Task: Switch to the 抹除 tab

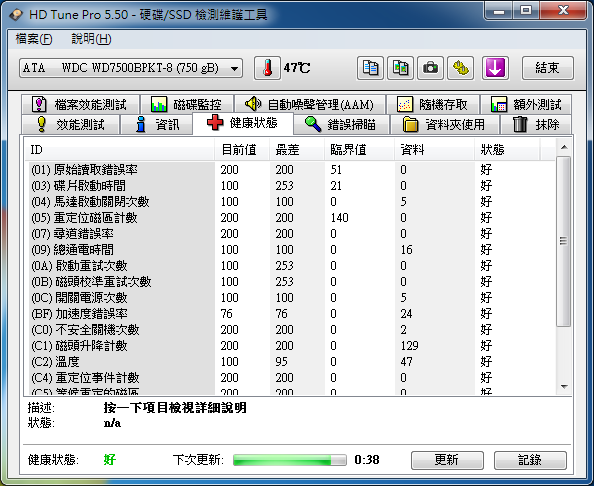Action: (x=536, y=124)
